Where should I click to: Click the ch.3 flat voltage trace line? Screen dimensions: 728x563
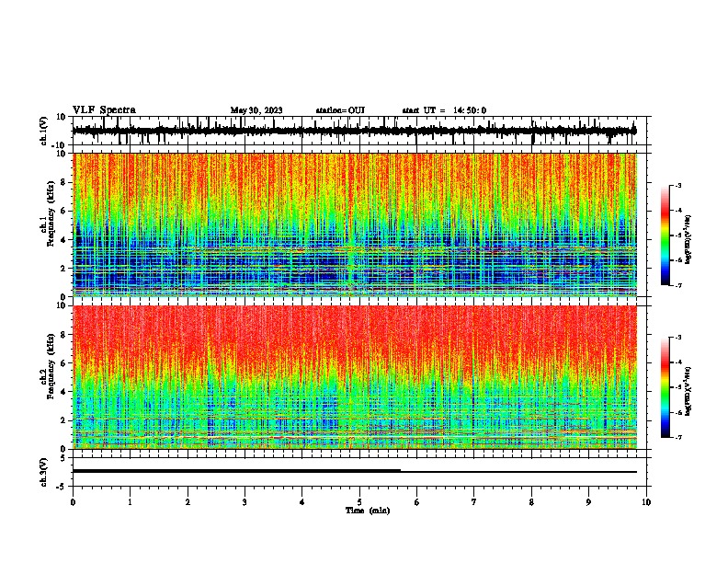coord(355,471)
